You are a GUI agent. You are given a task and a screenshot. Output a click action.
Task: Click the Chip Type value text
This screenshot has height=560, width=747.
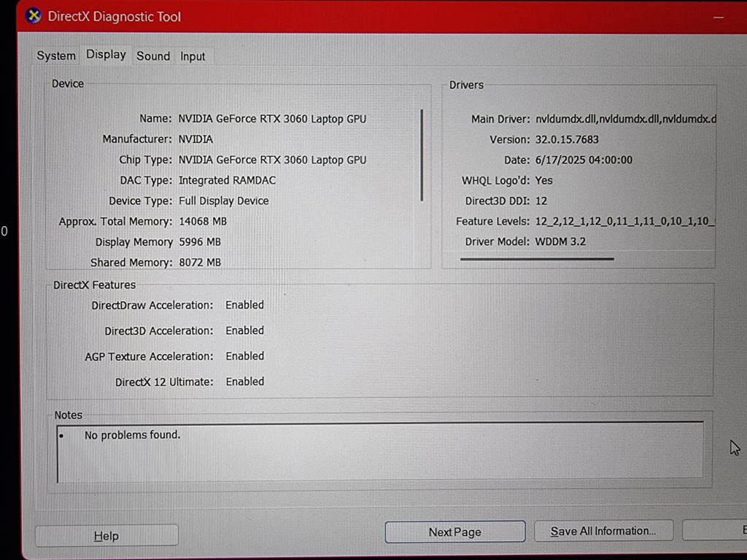272,160
